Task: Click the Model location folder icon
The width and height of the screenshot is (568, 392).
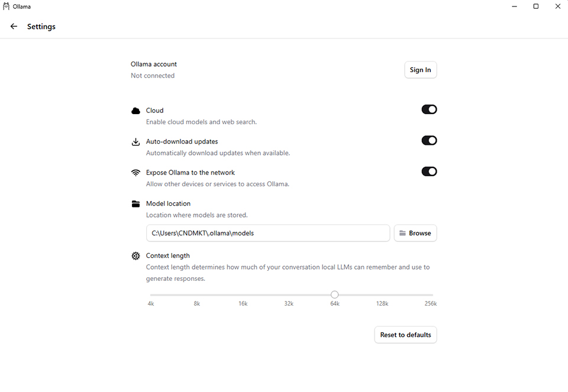Action: 135,204
